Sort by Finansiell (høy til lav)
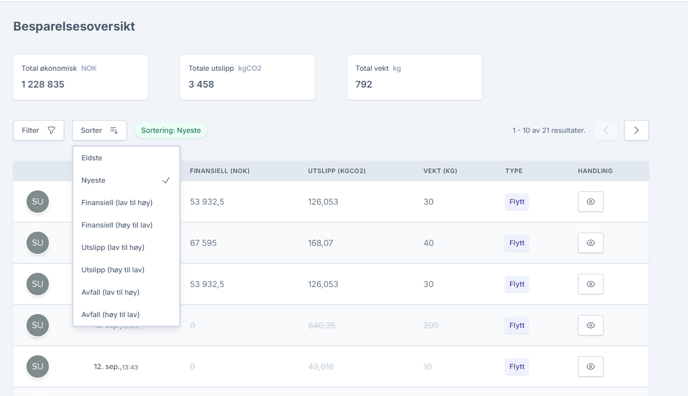This screenshot has height=396, width=688. 126,225
